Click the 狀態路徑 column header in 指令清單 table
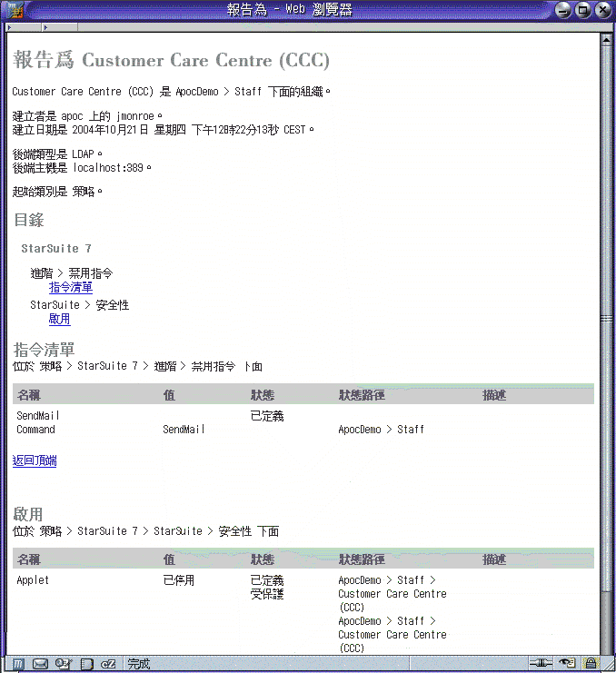Screen dimensions: 616x673 click(x=362, y=395)
